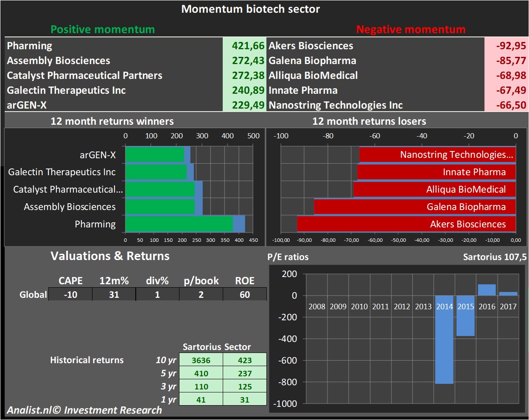Select the Innate Pharma red bar
Viewport: 529px width, 420px height.
tap(437, 172)
